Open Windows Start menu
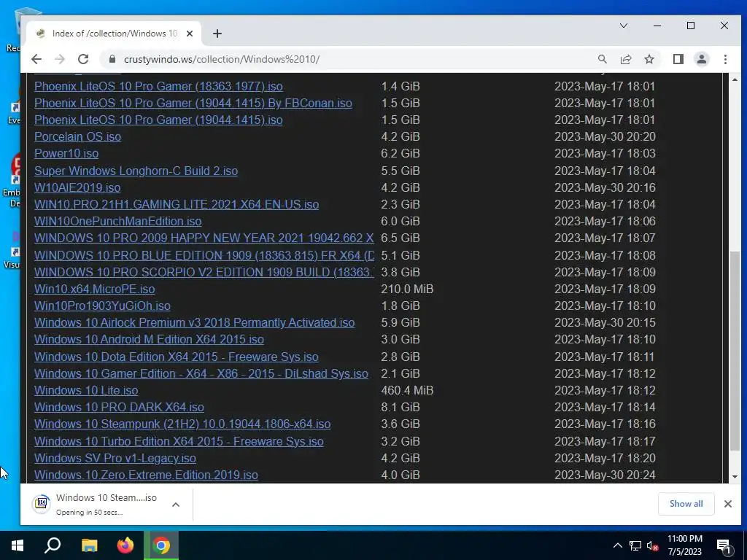The image size is (747, 560). tap(18, 545)
